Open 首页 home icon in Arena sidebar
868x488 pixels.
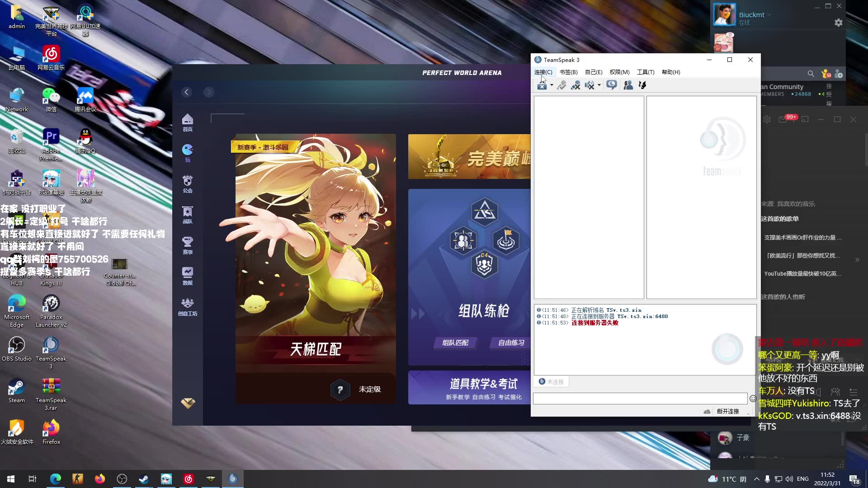tap(188, 122)
